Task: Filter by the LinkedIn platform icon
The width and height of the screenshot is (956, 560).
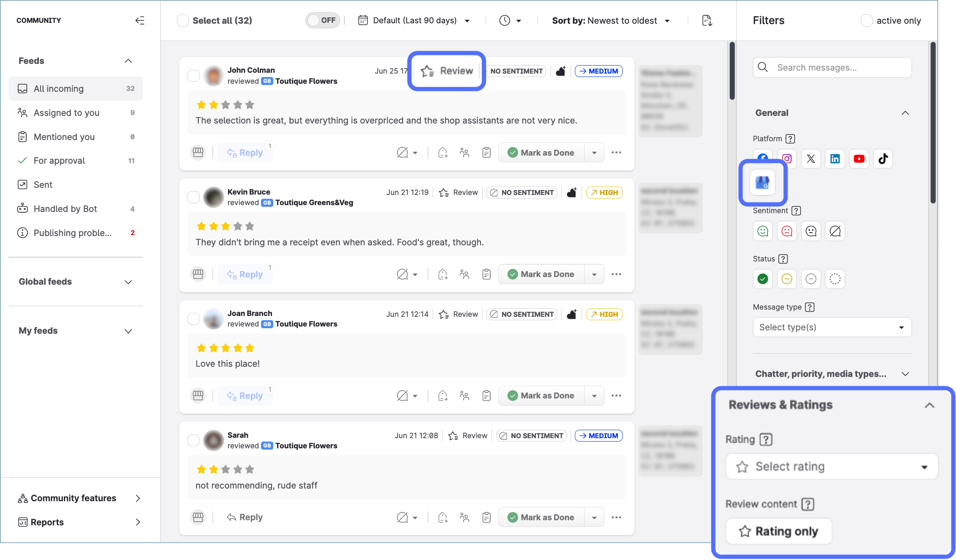Action: 835,159
